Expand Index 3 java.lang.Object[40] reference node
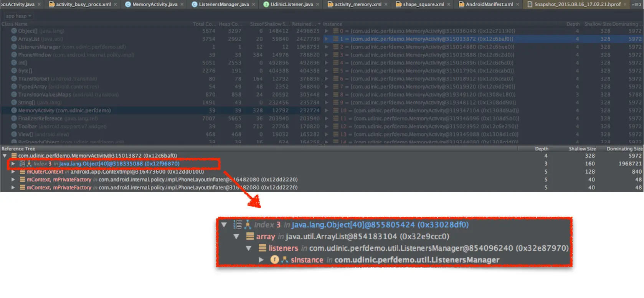The height and width of the screenshot is (298, 644). tap(13, 163)
